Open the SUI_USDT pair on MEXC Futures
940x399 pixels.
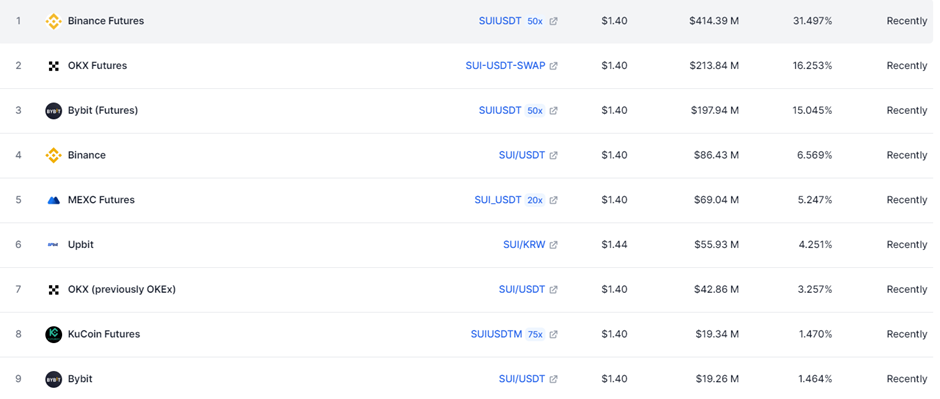tap(498, 200)
